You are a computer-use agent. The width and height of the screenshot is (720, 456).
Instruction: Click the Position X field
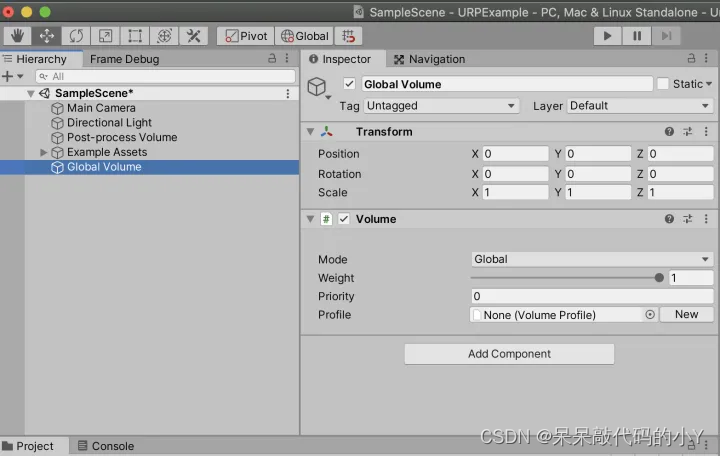click(515, 154)
